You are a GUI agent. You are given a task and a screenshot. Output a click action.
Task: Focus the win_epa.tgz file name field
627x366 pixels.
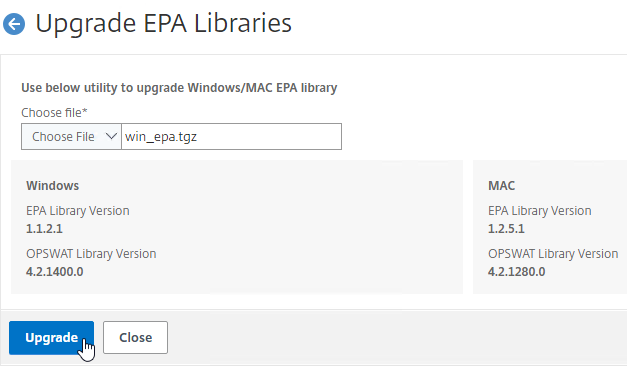pyautogui.click(x=232, y=137)
